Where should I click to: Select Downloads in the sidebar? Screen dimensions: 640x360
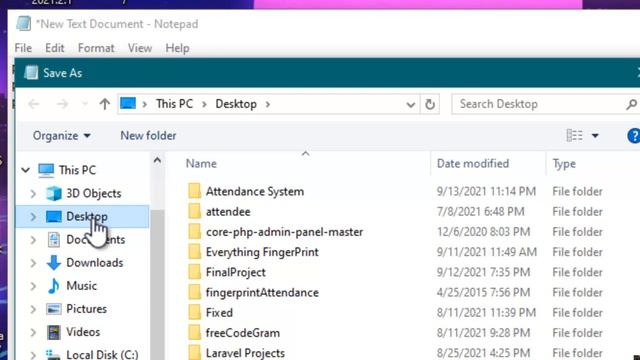click(95, 262)
